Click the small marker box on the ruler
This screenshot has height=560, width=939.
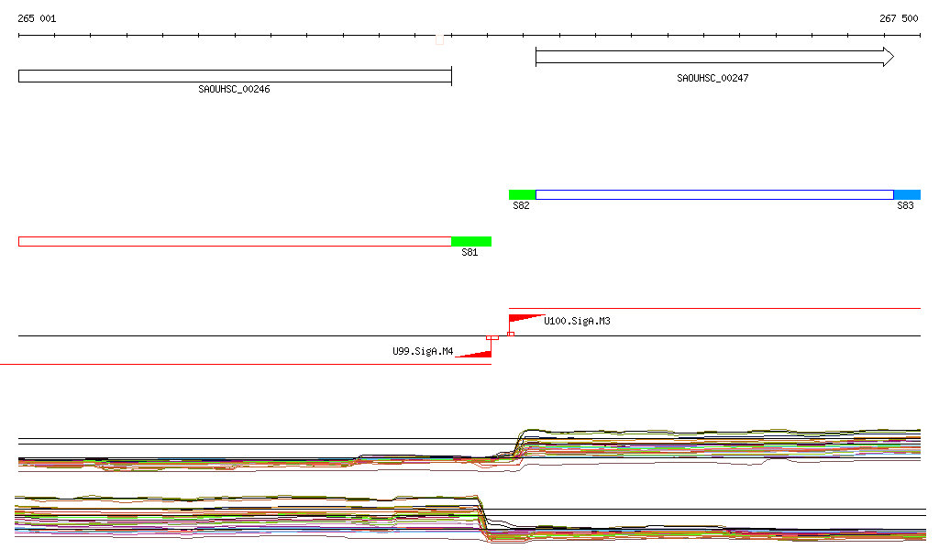click(439, 39)
